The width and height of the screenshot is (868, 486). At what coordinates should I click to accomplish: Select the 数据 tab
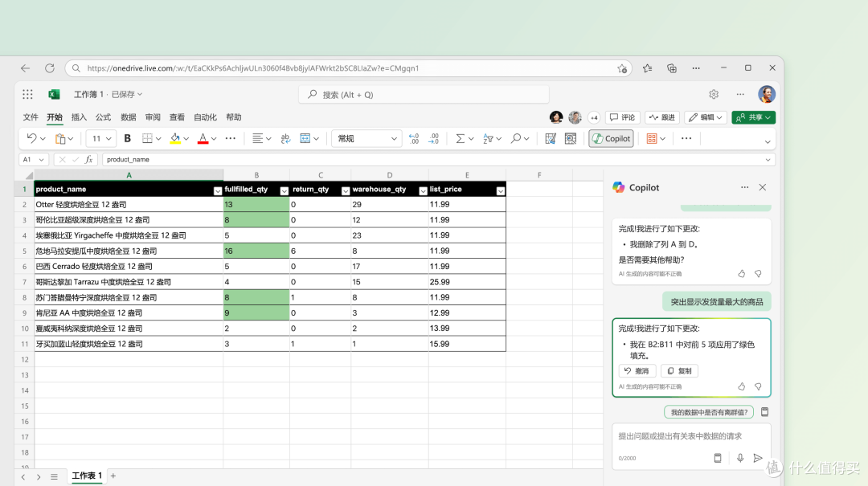click(x=129, y=117)
